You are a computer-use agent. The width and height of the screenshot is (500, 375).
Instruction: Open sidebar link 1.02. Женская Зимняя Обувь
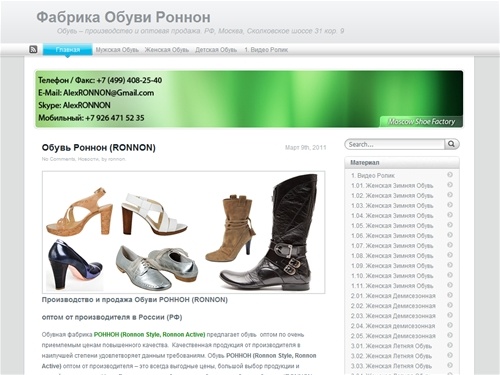point(392,196)
